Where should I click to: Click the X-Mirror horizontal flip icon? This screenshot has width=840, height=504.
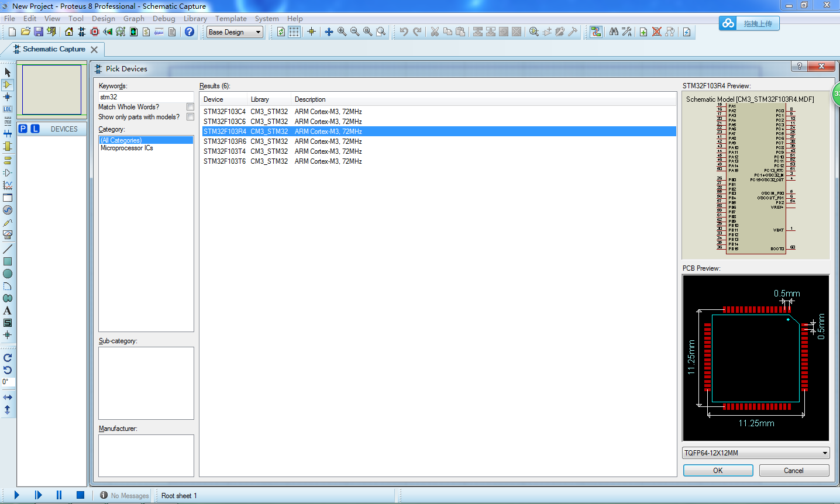click(x=8, y=397)
